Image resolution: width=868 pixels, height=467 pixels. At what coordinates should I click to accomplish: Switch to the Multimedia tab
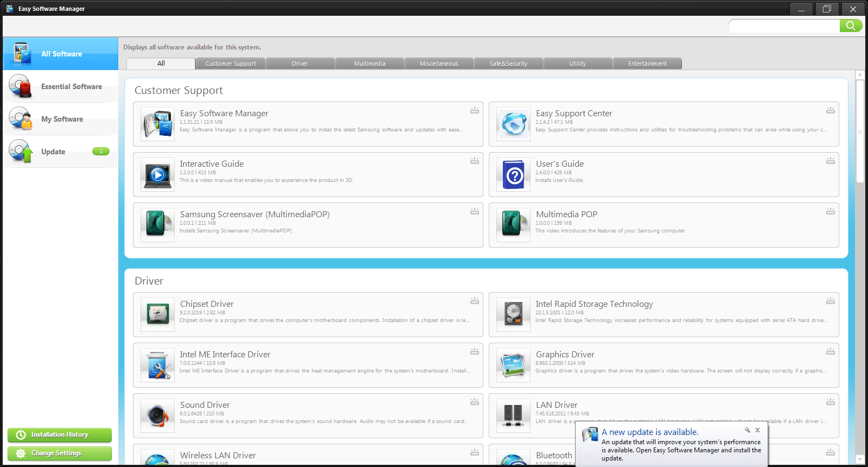[x=369, y=64]
